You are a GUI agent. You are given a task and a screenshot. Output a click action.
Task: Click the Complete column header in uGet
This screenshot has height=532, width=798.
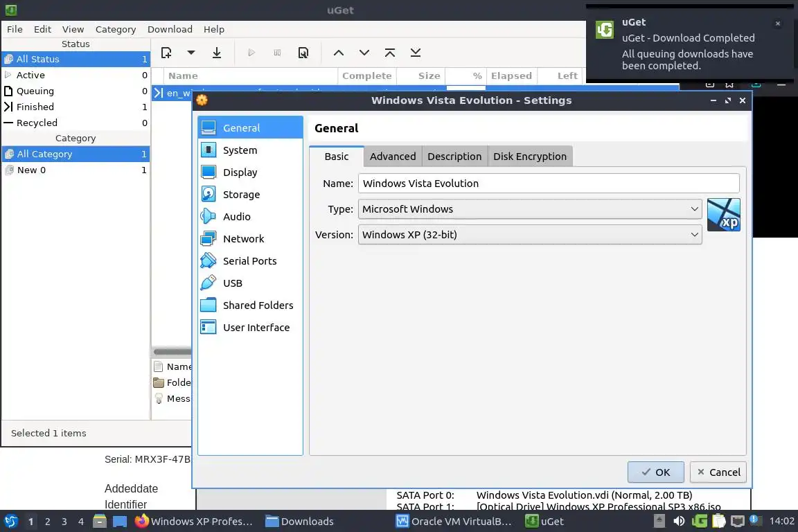click(367, 76)
